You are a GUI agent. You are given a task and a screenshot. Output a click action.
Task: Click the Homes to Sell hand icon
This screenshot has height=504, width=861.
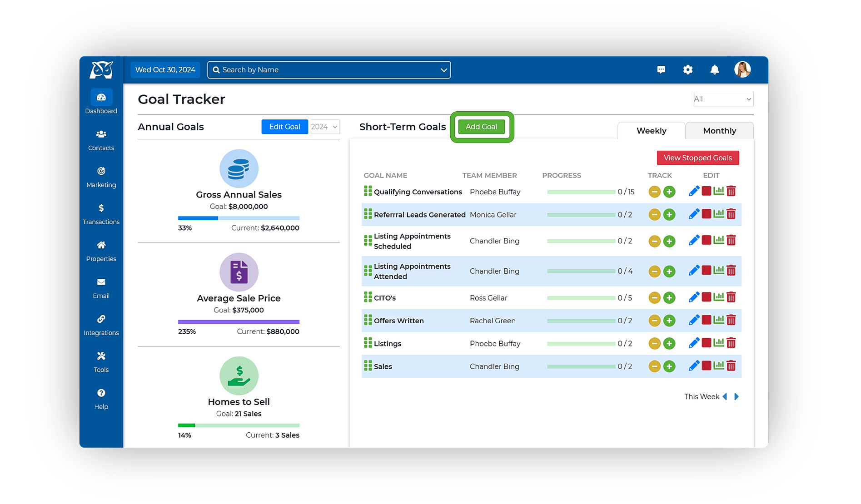coord(239,376)
